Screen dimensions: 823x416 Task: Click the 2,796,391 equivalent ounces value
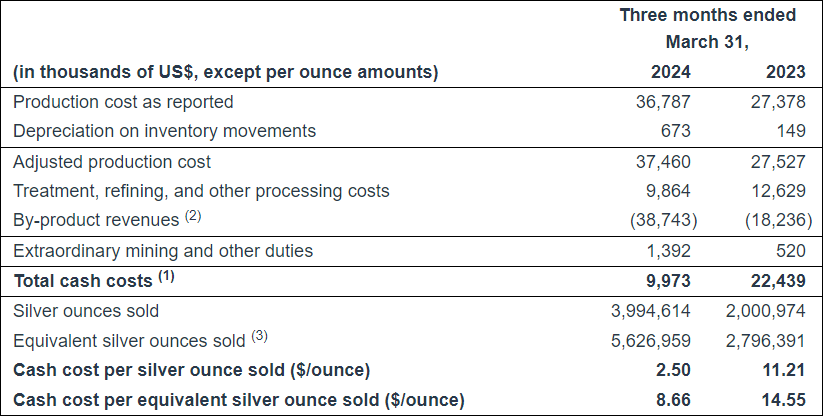point(759,341)
